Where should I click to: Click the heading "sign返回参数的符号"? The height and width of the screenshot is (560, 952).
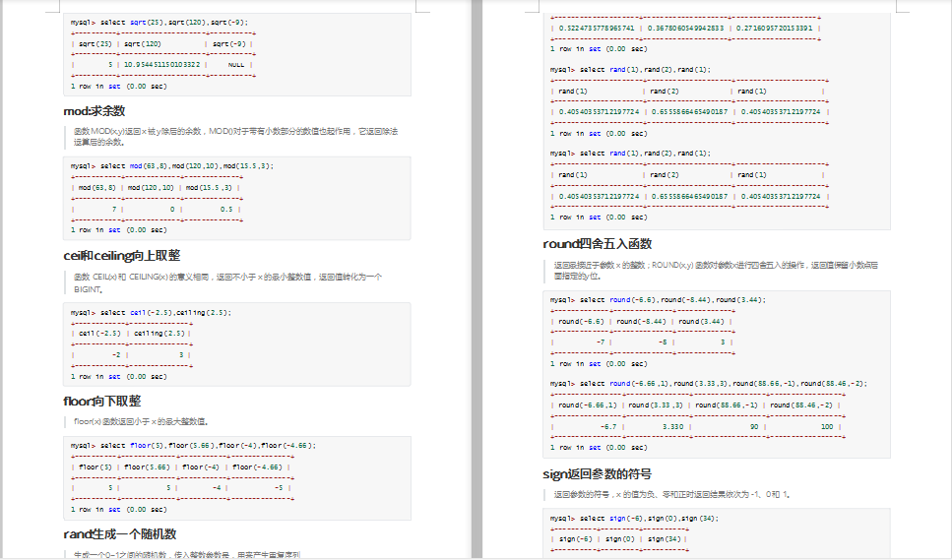(x=598, y=473)
